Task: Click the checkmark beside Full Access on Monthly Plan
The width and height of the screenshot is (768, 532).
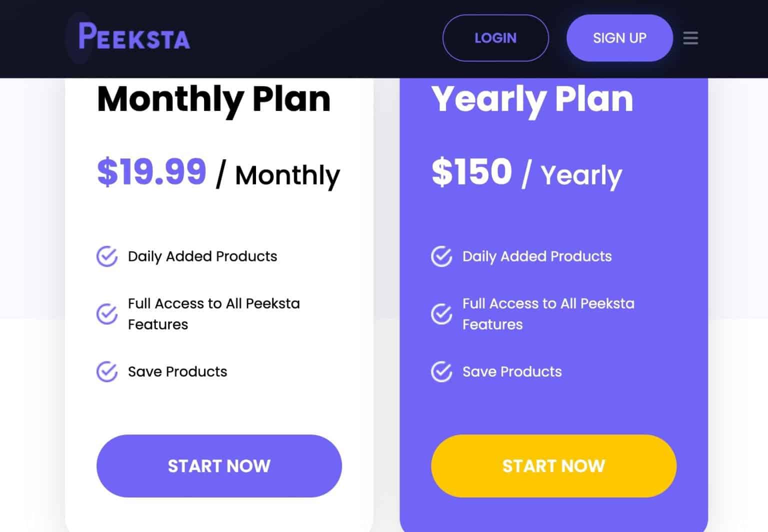Action: coord(106,313)
